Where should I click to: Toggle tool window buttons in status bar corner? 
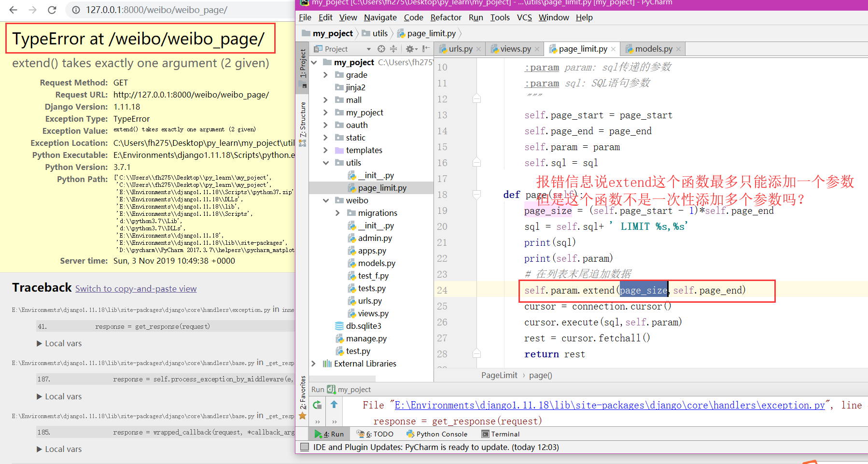305,447
